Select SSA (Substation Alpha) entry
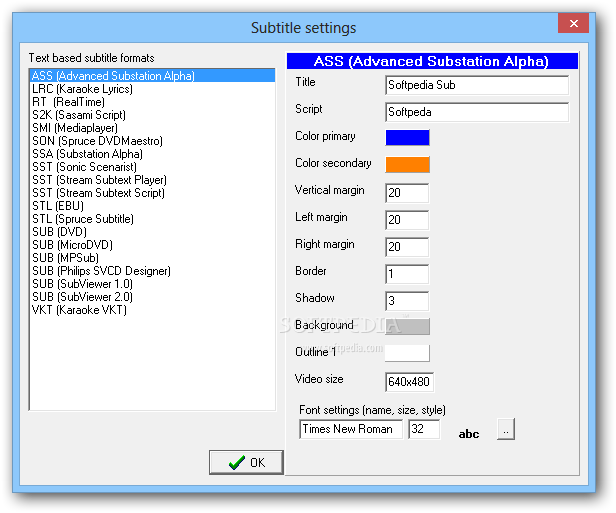Viewport: 616px width, 513px height. coord(152,154)
